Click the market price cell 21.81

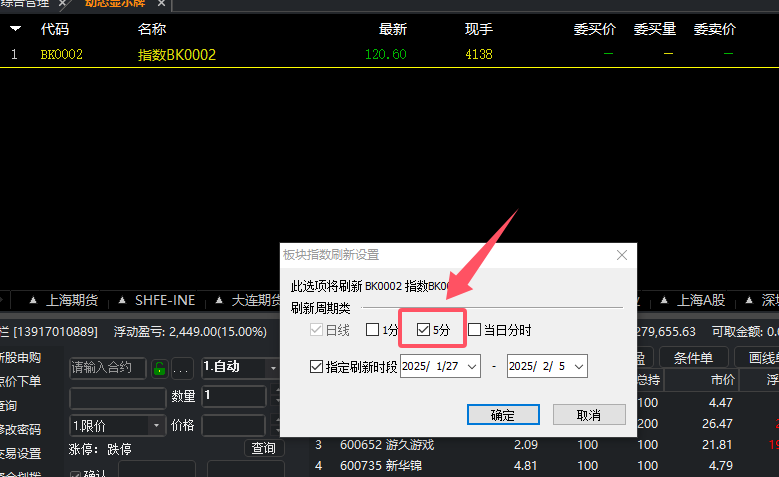[x=717, y=444]
